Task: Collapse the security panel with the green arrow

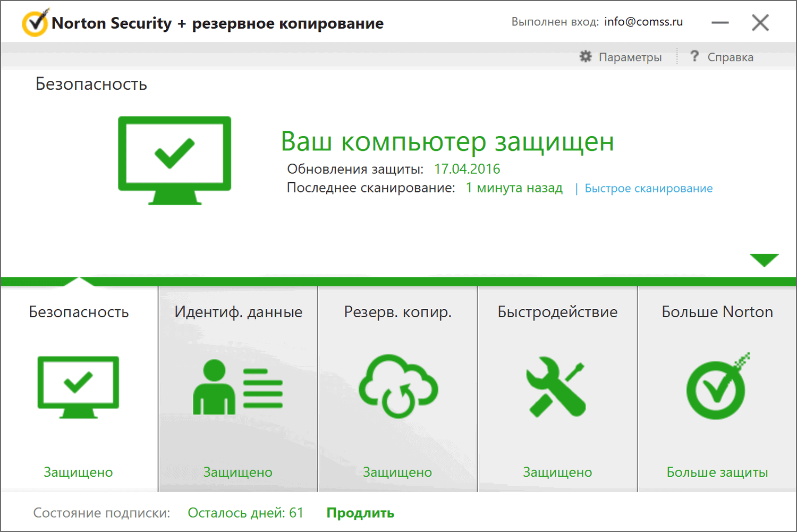Action: click(765, 260)
